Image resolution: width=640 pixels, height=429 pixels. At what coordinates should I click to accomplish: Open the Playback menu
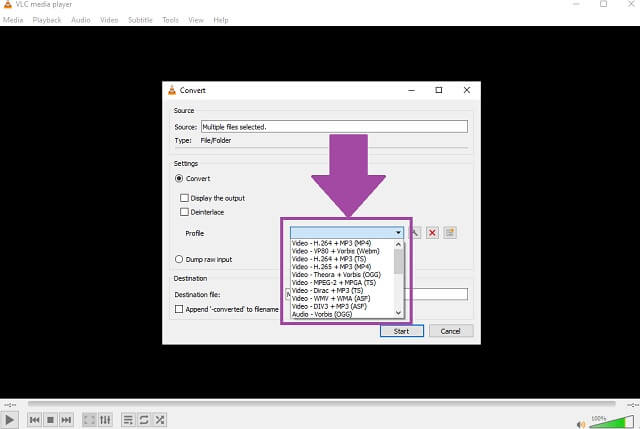click(47, 20)
